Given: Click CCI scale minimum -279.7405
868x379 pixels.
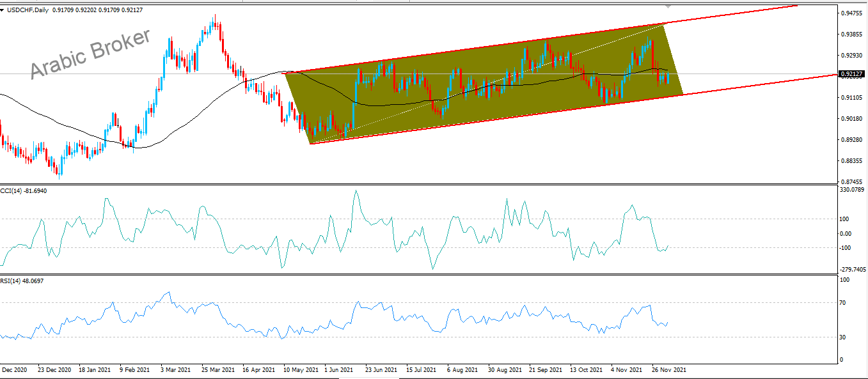Looking at the screenshot, I should [x=854, y=270].
